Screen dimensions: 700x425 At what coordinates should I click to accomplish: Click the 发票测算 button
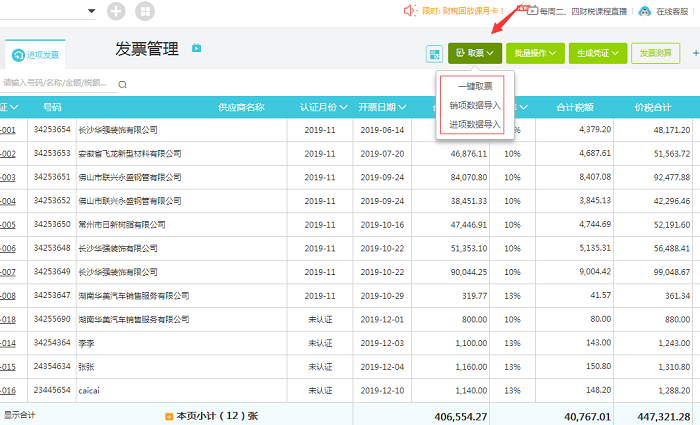pos(655,53)
